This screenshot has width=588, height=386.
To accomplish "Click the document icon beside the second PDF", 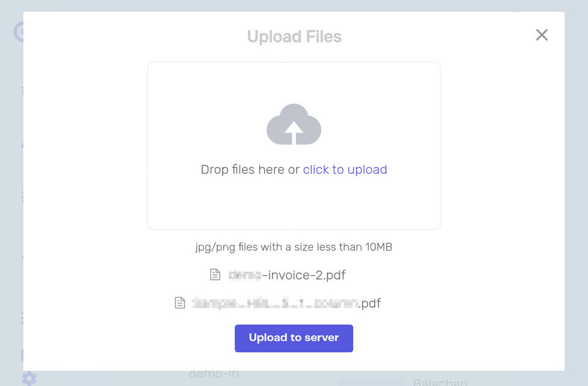I will (179, 303).
